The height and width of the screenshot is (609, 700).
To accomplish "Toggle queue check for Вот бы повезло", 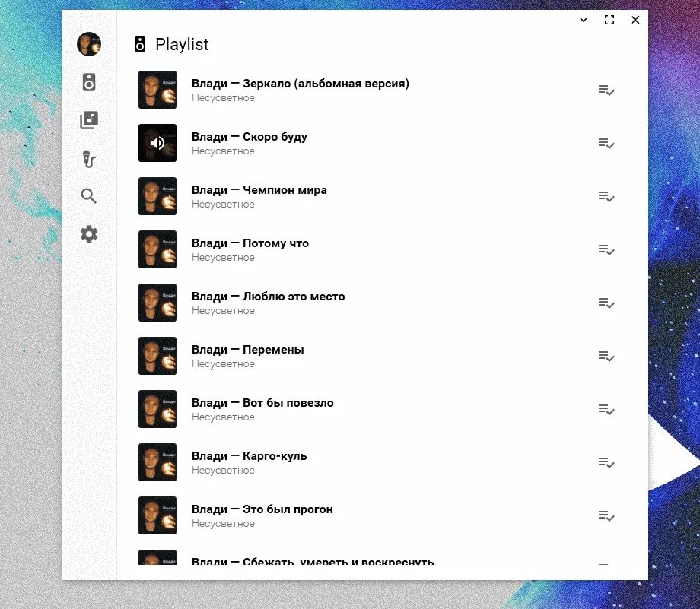I will [606, 409].
